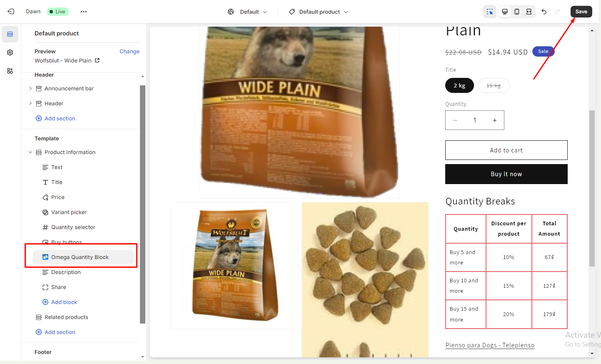This screenshot has height=364, width=601.
Task: Increase quantity with plus button
Action: [x=495, y=120]
